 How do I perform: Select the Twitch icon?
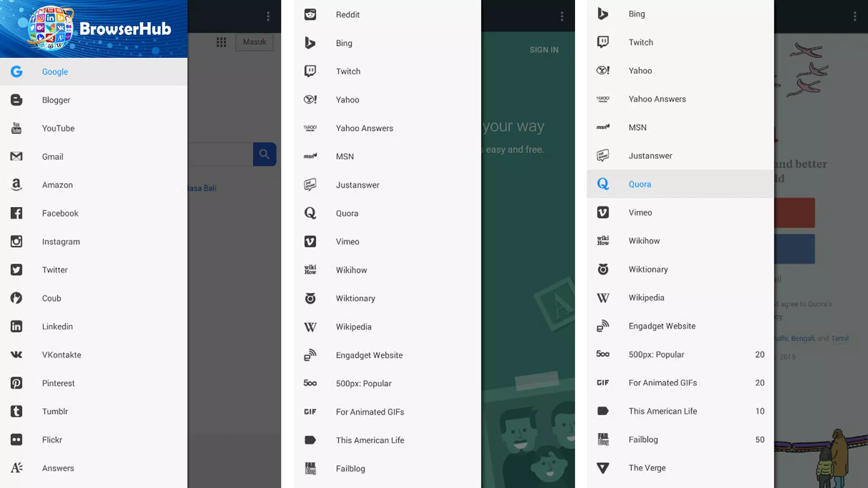pyautogui.click(x=310, y=71)
